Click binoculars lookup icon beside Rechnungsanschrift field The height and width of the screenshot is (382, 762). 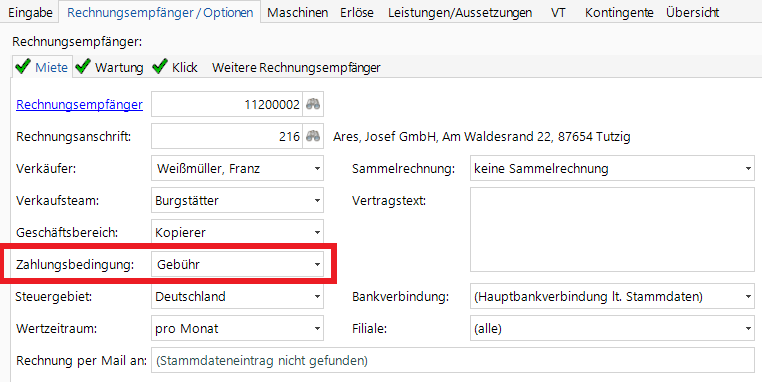point(313,136)
